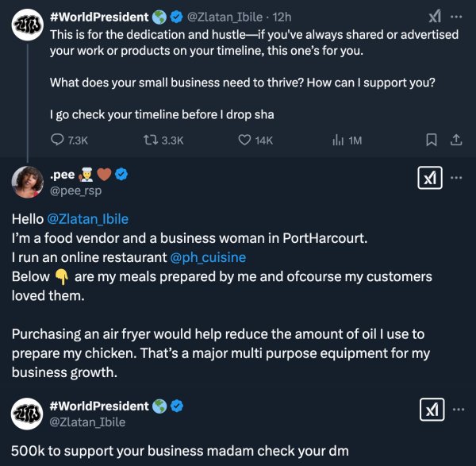Screen dimensions: 476x466
Task: Click Grok icon on bottom 500k reply
Action: tap(429, 410)
